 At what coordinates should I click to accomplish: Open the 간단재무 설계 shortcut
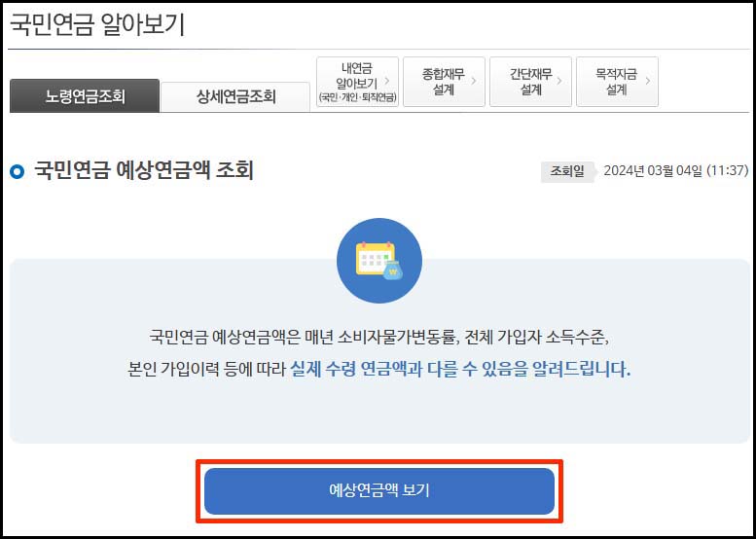pyautogui.click(x=530, y=82)
